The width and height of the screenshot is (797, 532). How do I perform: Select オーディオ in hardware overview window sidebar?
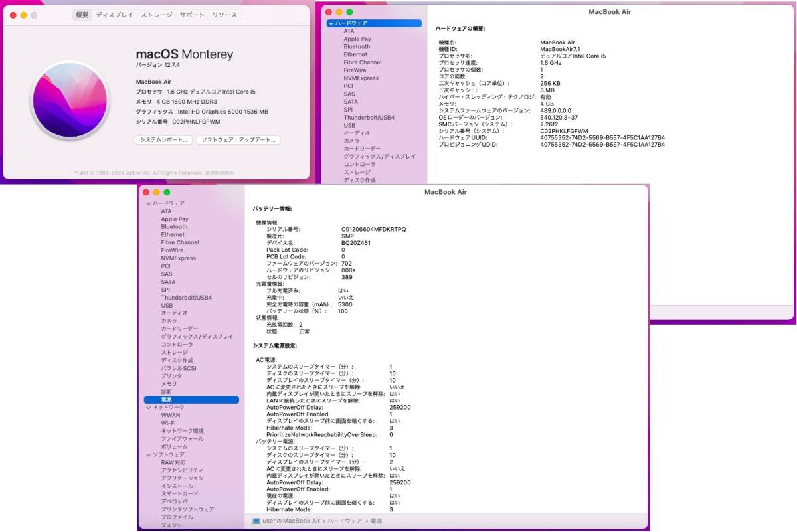pos(357,133)
